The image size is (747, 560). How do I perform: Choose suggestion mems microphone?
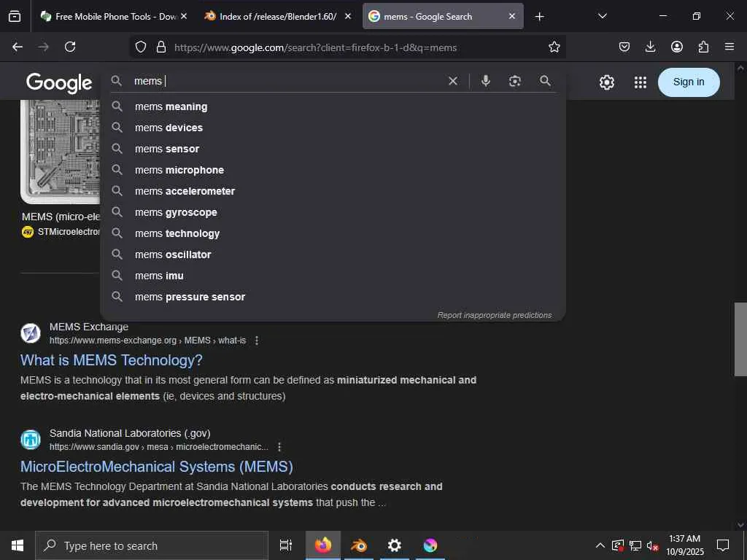333,170
